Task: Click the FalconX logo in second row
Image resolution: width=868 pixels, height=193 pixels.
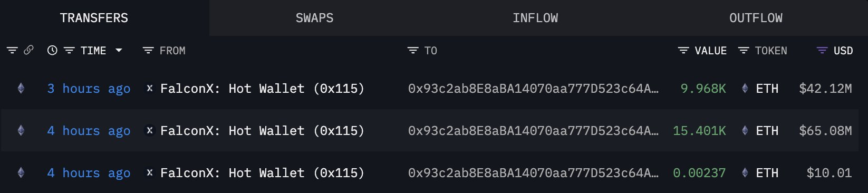Action: 150,131
